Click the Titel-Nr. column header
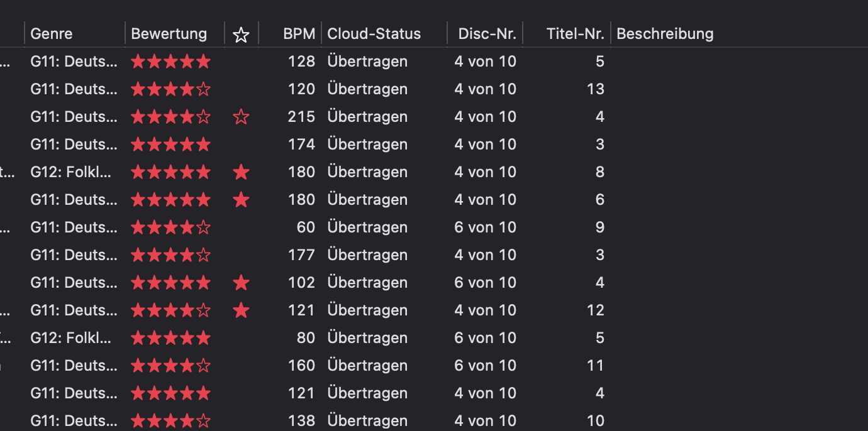Image resolution: width=868 pixels, height=431 pixels. (575, 34)
